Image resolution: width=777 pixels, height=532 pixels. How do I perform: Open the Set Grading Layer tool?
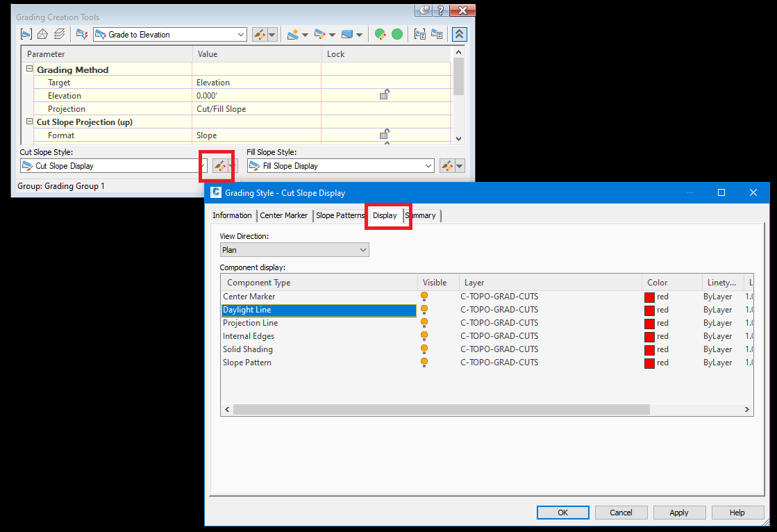(x=59, y=33)
